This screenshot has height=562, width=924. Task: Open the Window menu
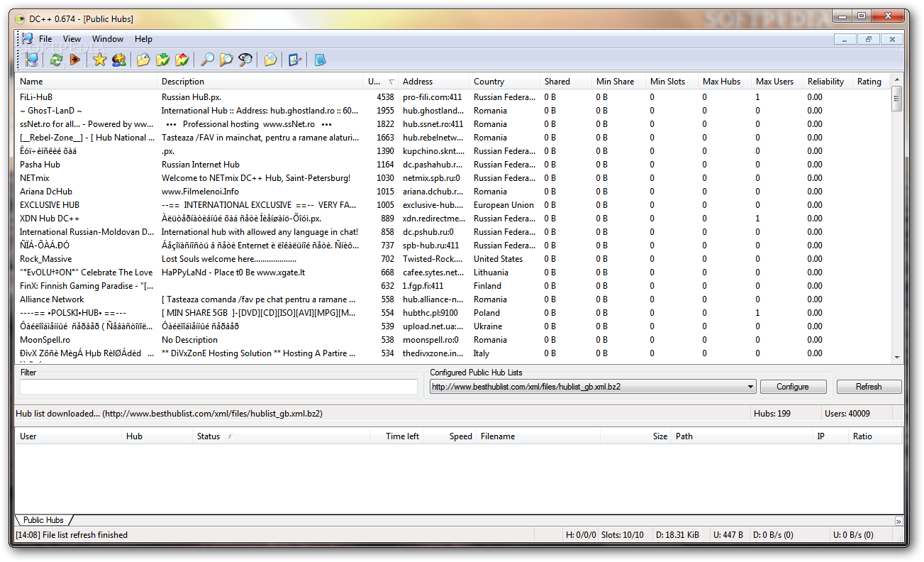tap(108, 39)
